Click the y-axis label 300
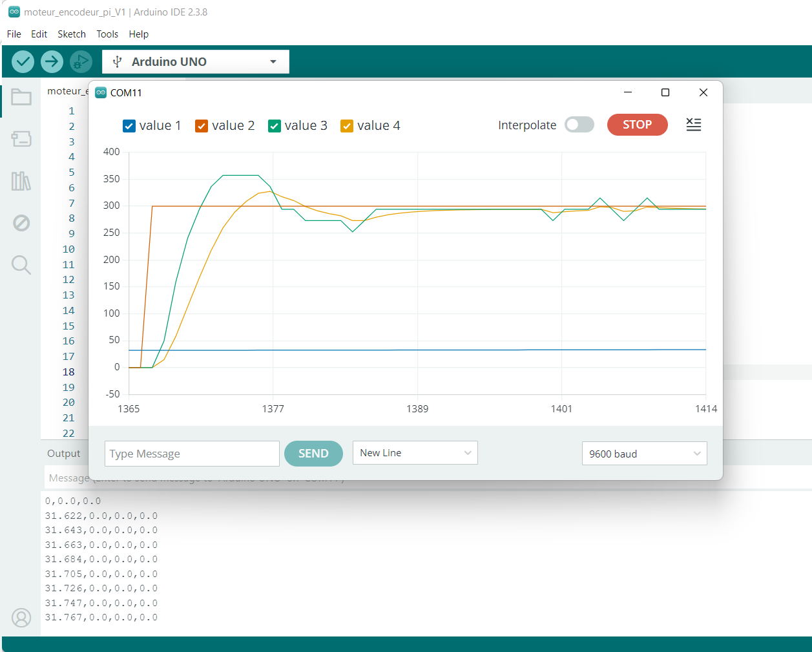The width and height of the screenshot is (812, 652). pyautogui.click(x=112, y=205)
